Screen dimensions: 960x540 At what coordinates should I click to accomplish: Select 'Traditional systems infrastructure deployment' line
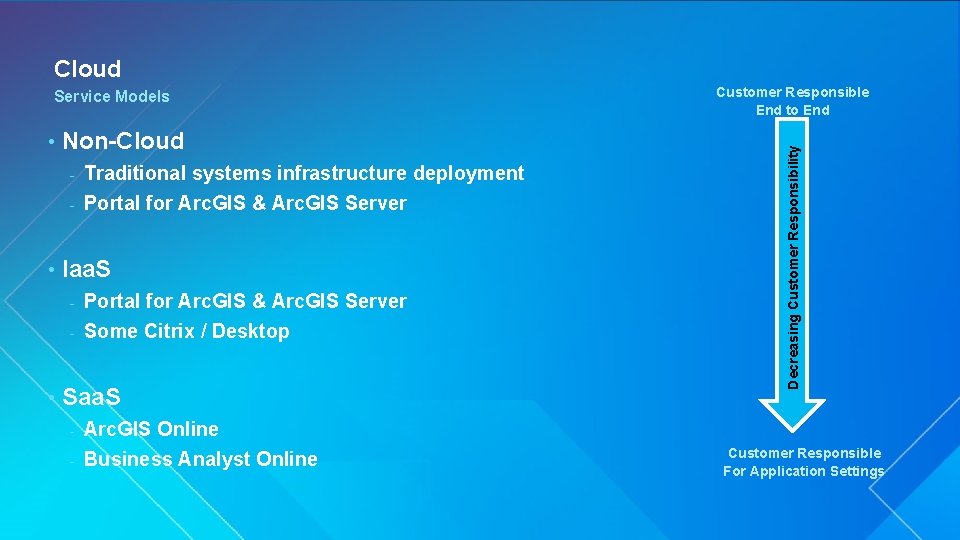(304, 173)
